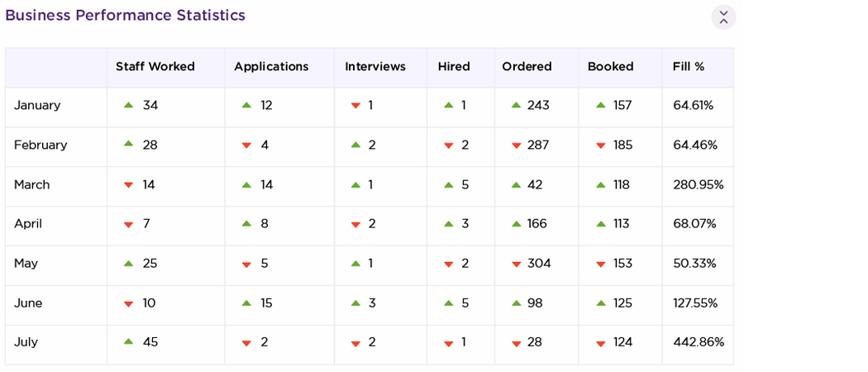Select the March row label
The height and width of the screenshot is (372, 868).
point(32,184)
